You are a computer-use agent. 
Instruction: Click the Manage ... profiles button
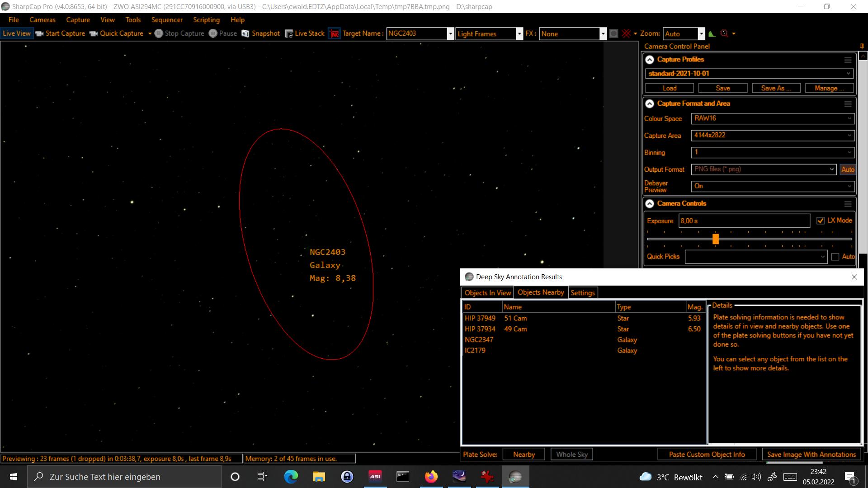pos(829,88)
